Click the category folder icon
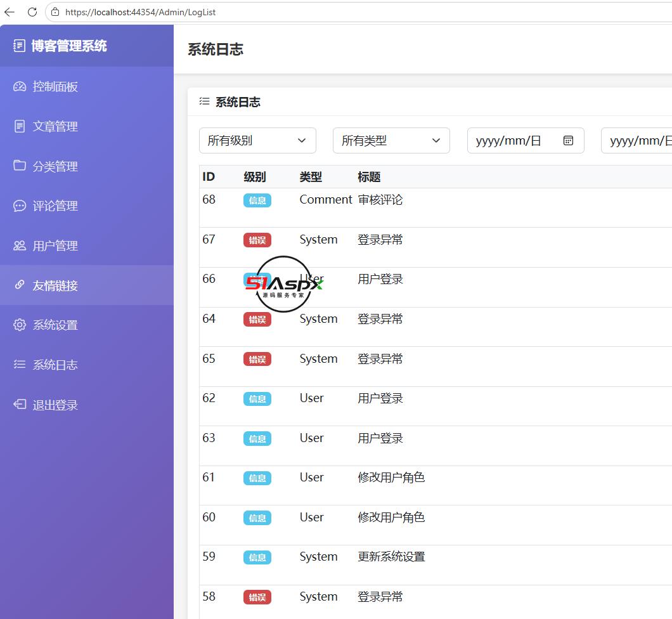 20,166
